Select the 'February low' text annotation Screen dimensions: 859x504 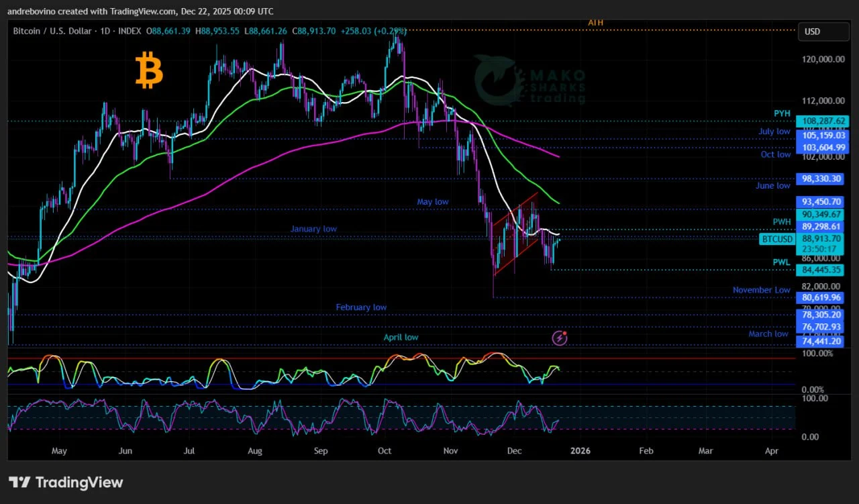click(361, 307)
